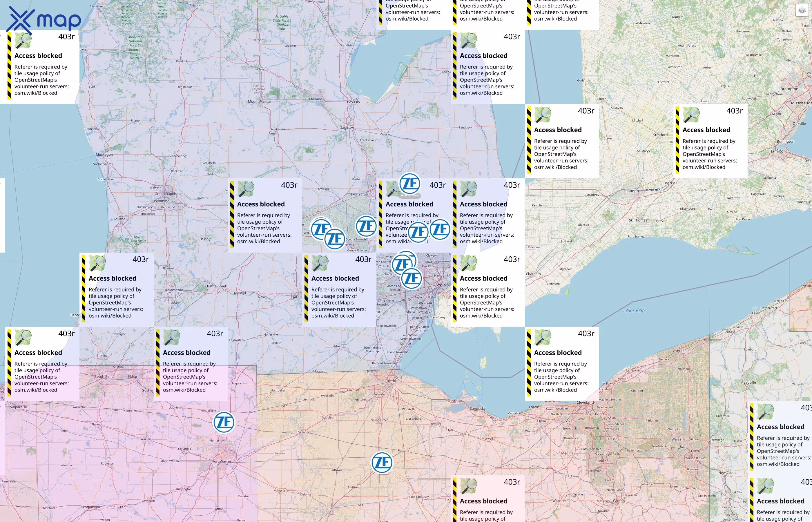The height and width of the screenshot is (522, 812).
Task: Click the Valparaiso label
Action: (x=19, y=407)
